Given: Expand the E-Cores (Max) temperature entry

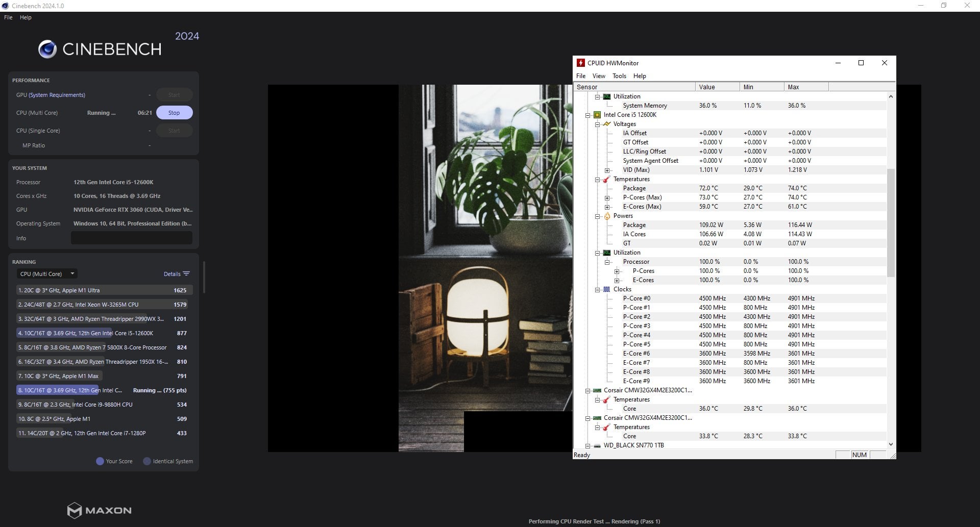Looking at the screenshot, I should [x=607, y=207].
